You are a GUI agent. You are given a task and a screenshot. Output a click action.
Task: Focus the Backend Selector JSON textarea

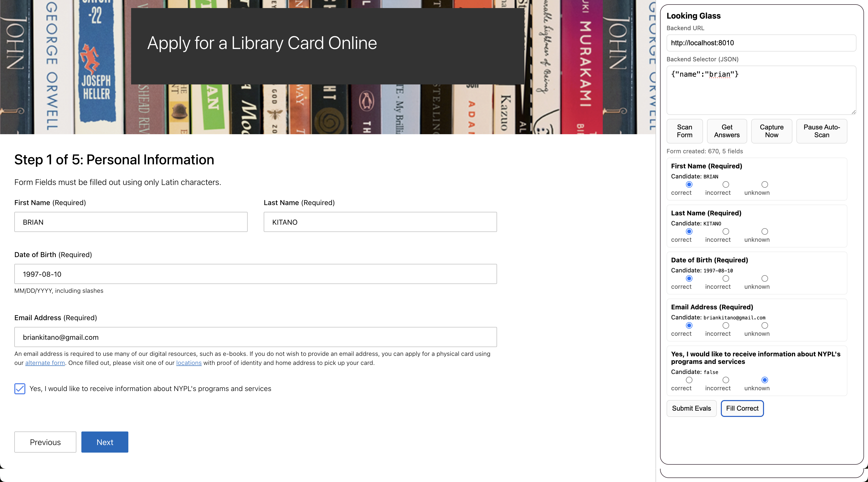(761, 90)
